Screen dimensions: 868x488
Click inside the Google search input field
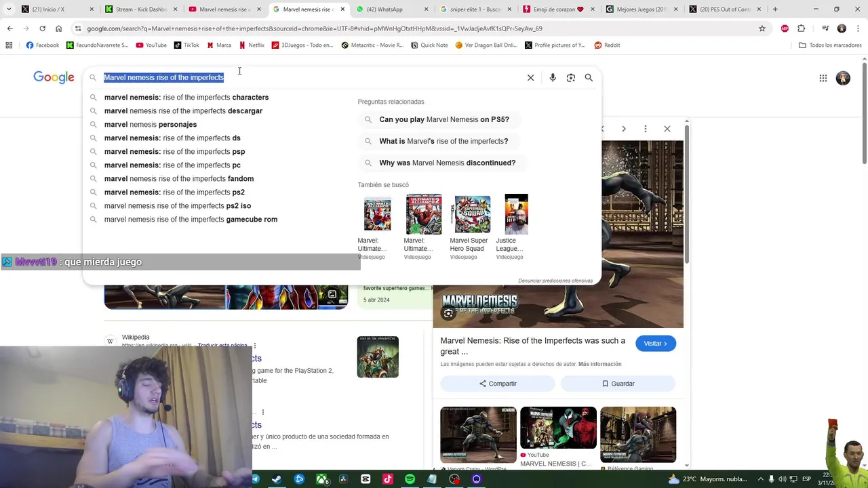[x=312, y=78]
